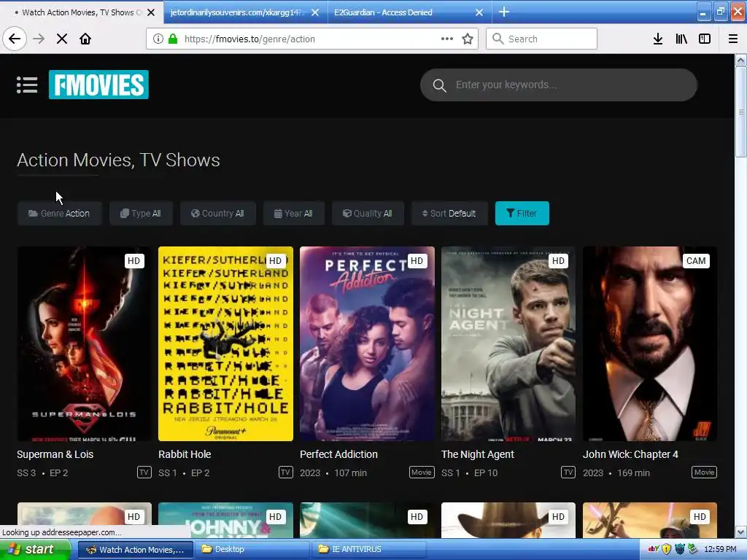Open IE ANTIVIRUS taskbar window
The image size is (747, 560).
click(x=368, y=549)
